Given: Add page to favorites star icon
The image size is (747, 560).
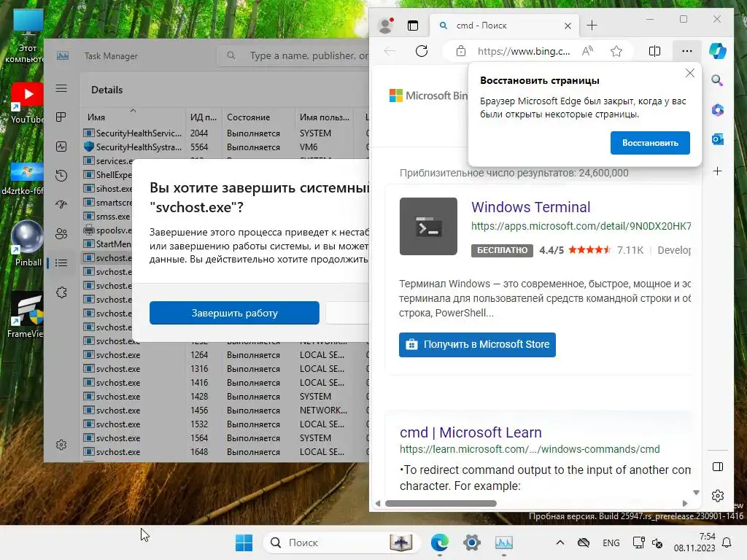Looking at the screenshot, I should click(x=616, y=51).
